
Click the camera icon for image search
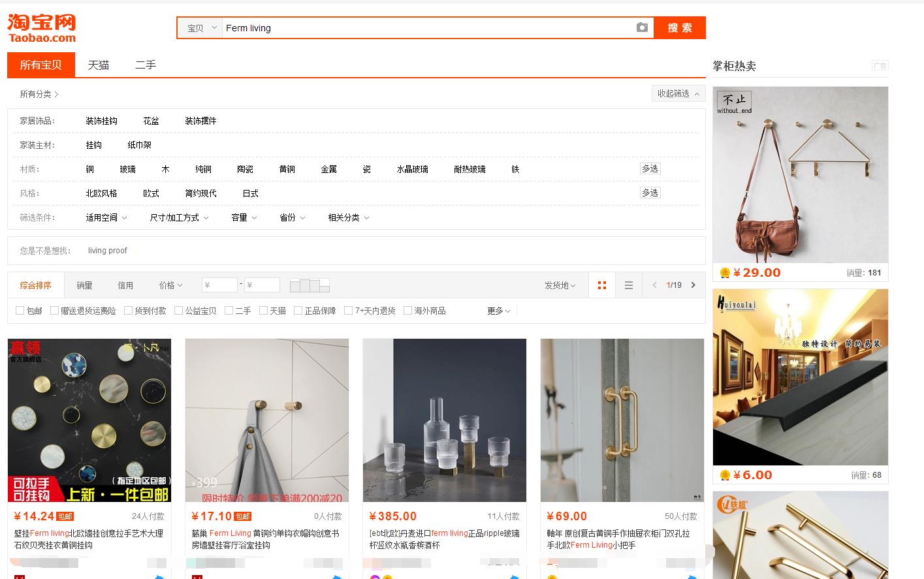click(x=642, y=27)
